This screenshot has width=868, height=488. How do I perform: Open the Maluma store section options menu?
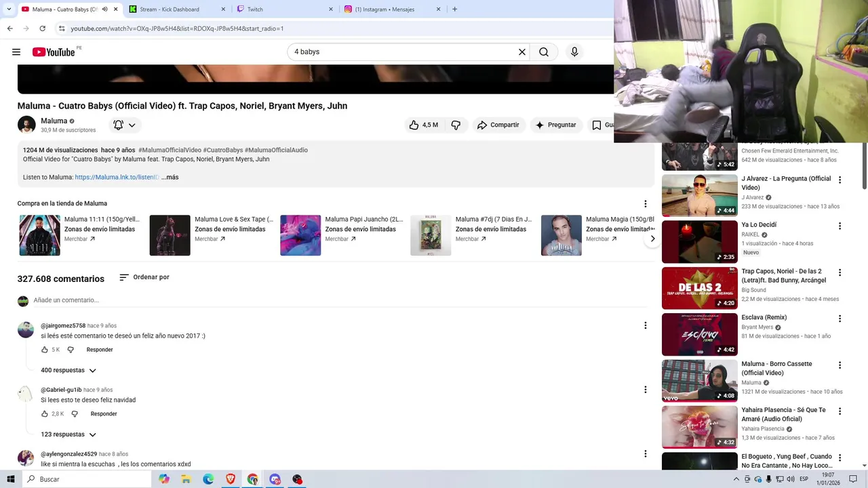645,204
